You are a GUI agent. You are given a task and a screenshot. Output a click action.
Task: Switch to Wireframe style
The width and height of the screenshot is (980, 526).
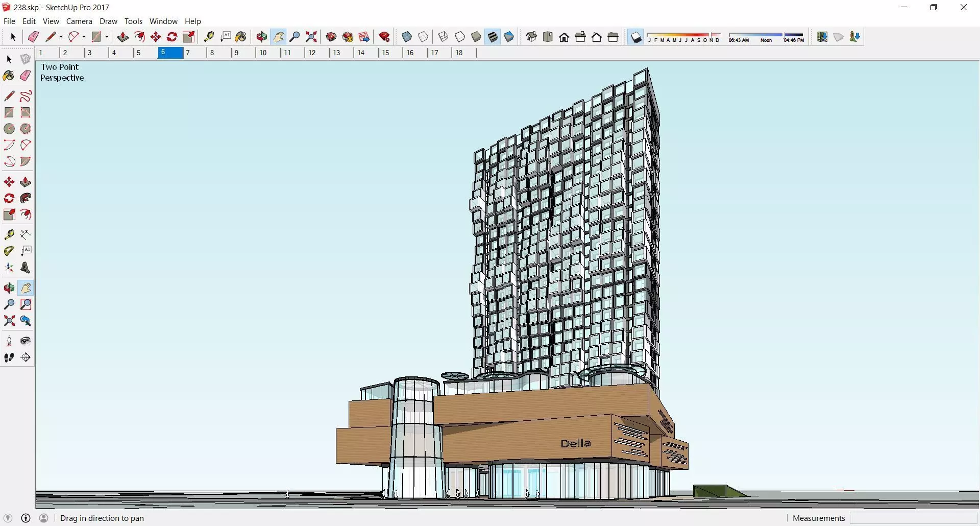tap(444, 37)
